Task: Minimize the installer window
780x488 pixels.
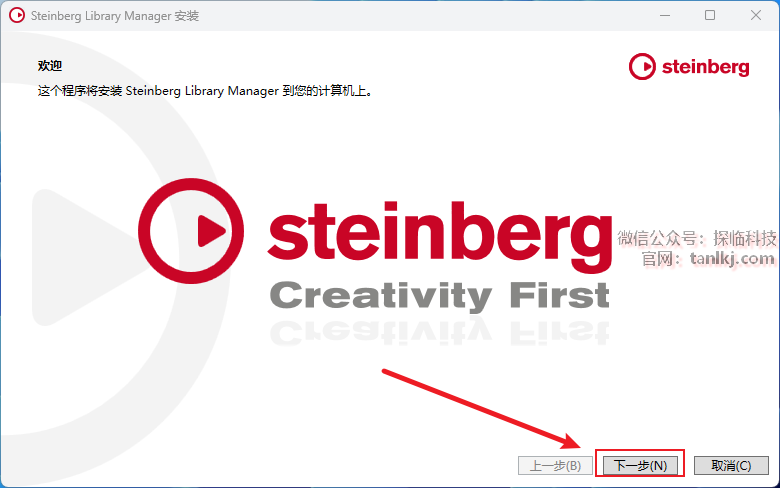Action: (665, 15)
